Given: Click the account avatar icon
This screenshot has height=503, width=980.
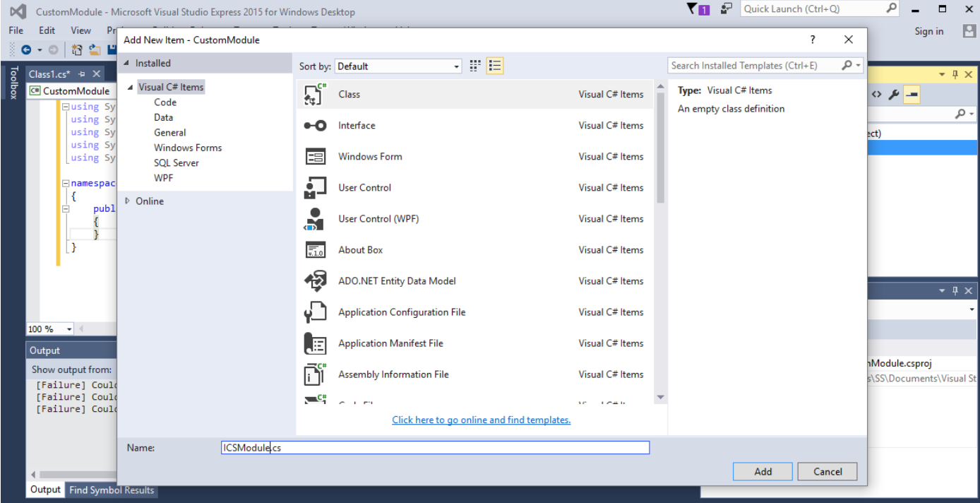Looking at the screenshot, I should click(969, 31).
